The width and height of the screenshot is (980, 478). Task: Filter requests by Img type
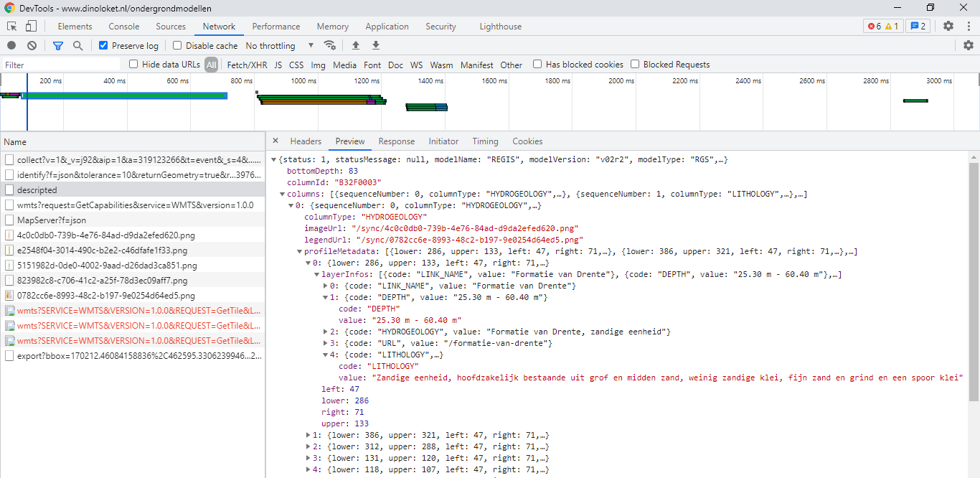pyautogui.click(x=318, y=65)
